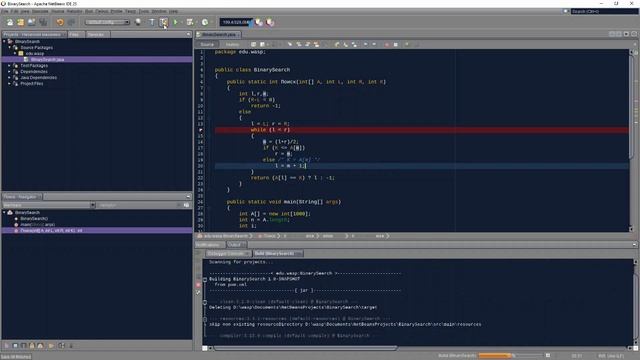Select BinarySearch() constructor in Navigator
Viewport: 640px width, 360px height.
33,219
